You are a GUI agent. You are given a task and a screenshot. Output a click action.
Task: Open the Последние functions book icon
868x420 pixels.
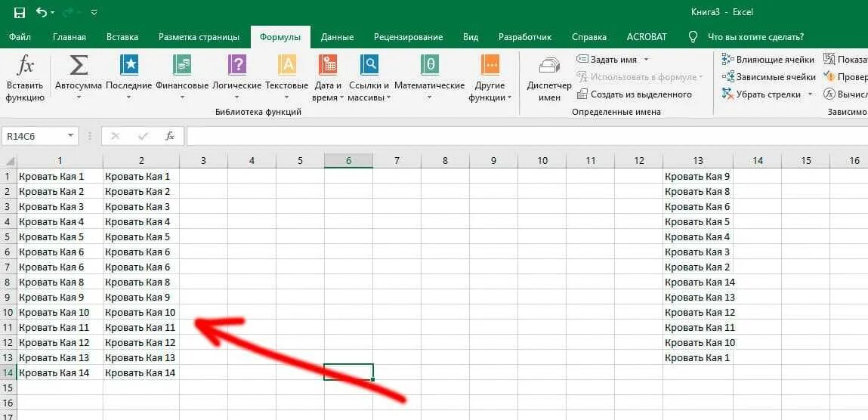pyautogui.click(x=129, y=65)
